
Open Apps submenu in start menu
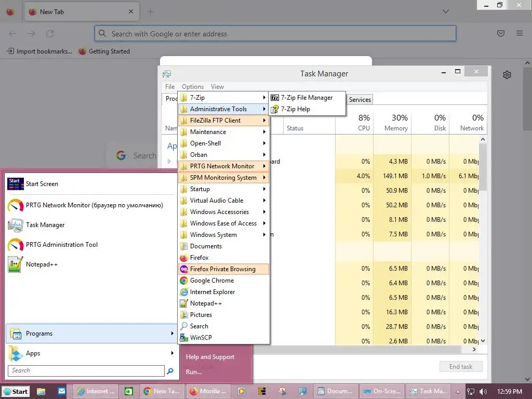coord(90,353)
